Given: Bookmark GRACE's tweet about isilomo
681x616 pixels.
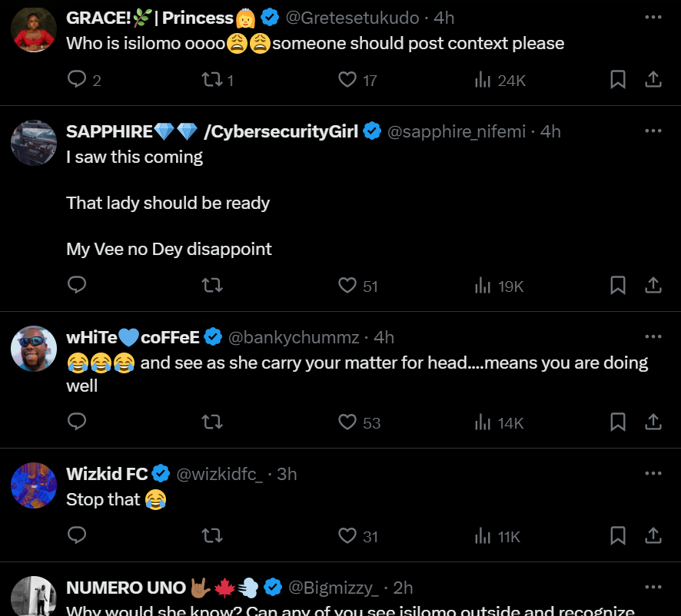Looking at the screenshot, I should coord(618,79).
